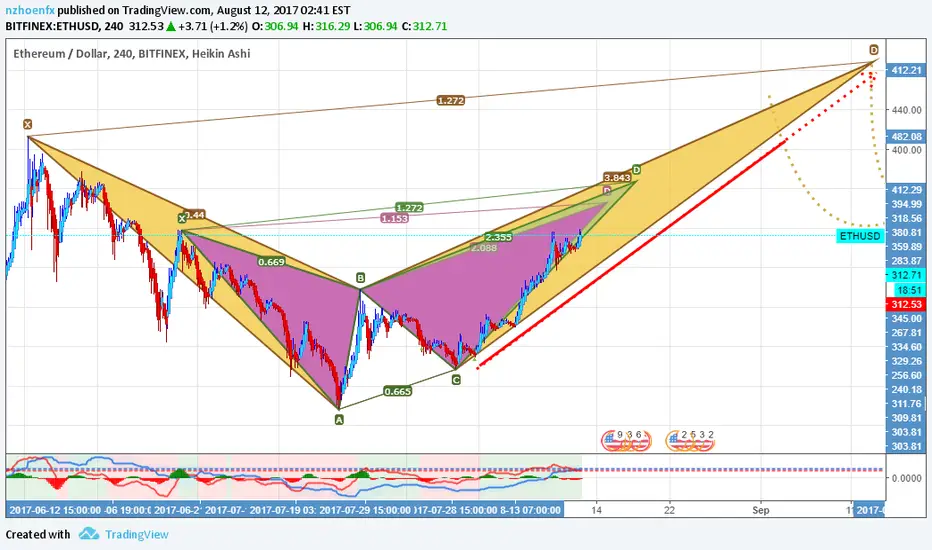
Task: Click the economic events flag cluster 2 5 3 2
Action: 689,440
